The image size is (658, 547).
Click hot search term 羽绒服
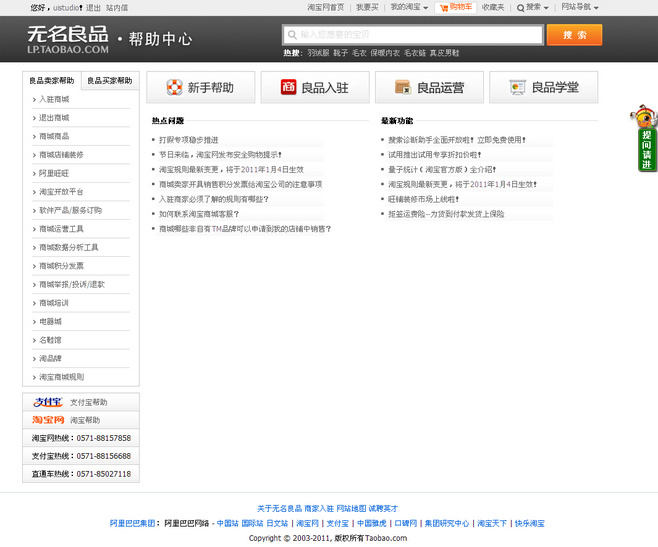click(x=318, y=53)
